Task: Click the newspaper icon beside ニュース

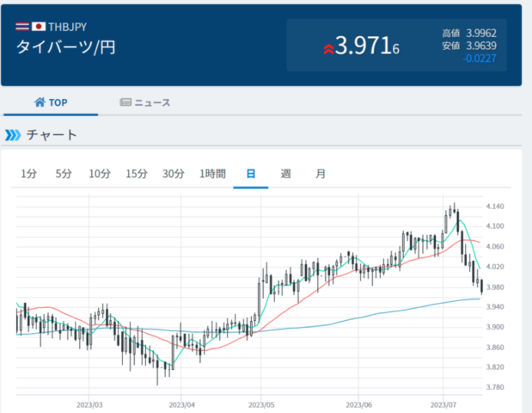Action: [x=125, y=102]
